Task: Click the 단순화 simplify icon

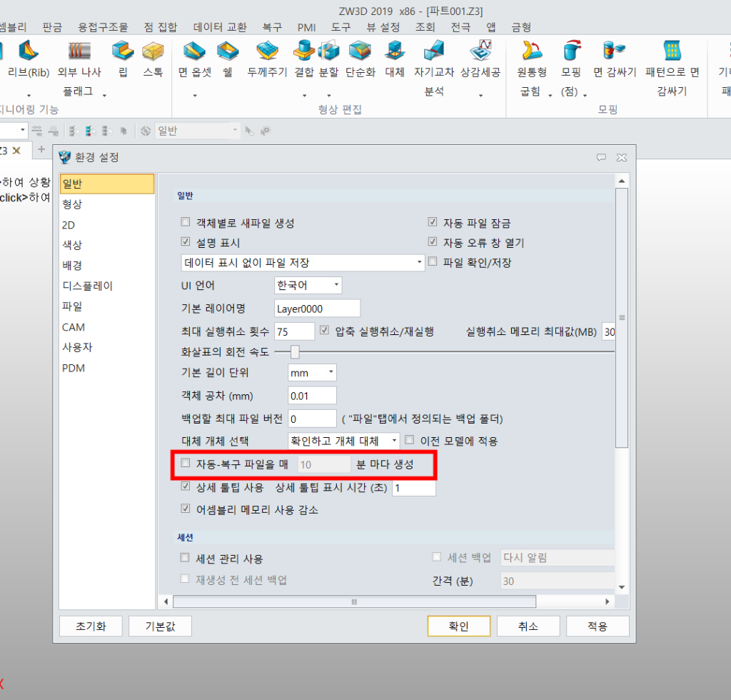Action: (x=360, y=51)
